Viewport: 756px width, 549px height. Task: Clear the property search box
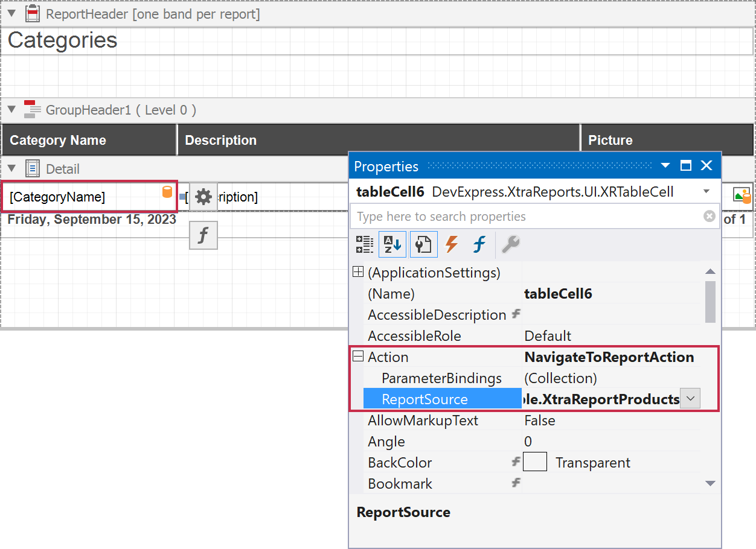point(710,217)
